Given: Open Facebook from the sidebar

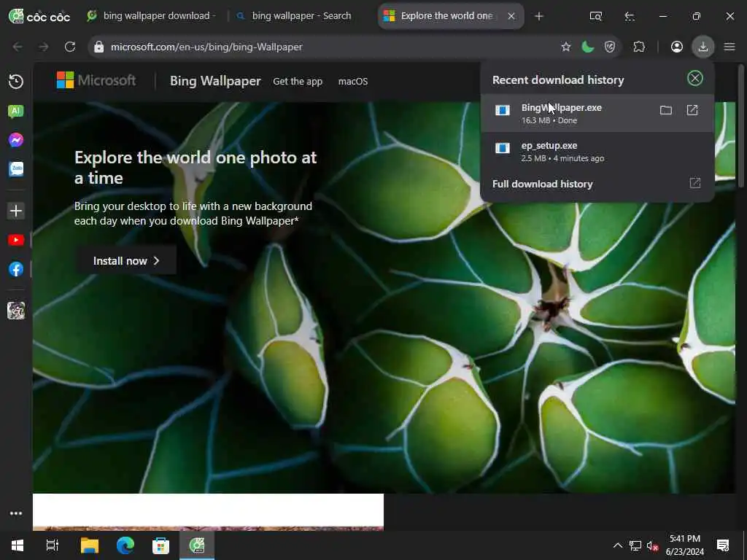Looking at the screenshot, I should [16, 269].
